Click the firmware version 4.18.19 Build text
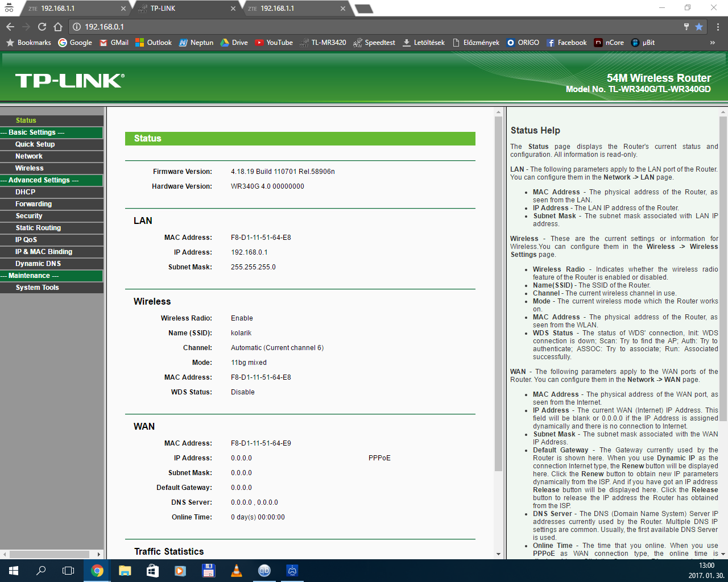This screenshot has height=582, width=728. [283, 172]
